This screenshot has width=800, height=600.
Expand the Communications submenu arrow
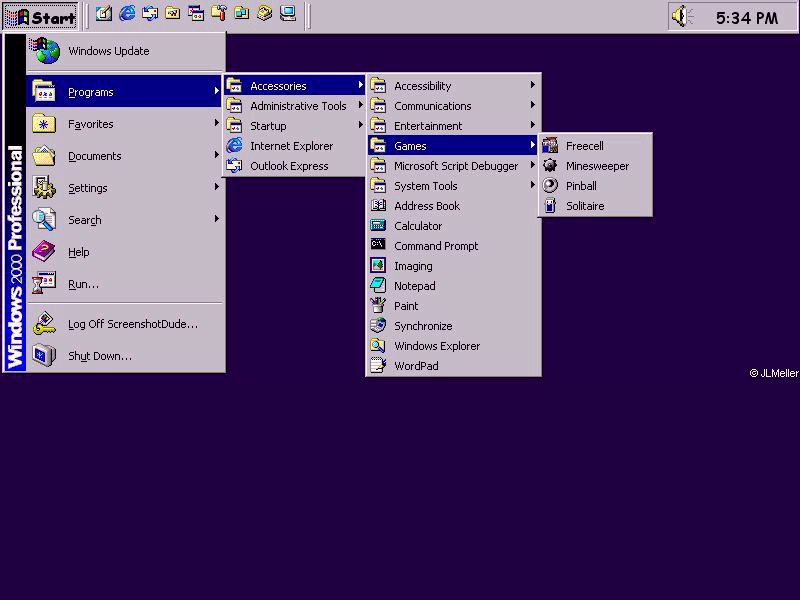click(x=532, y=105)
